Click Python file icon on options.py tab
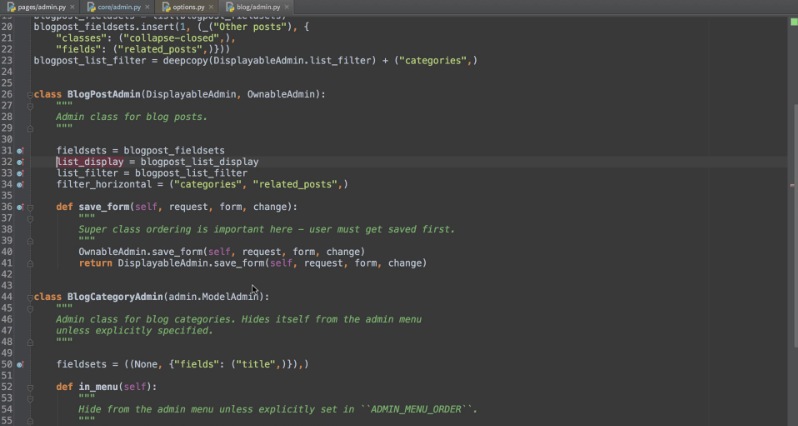Screen dimensions: 798x426 click(x=165, y=6)
